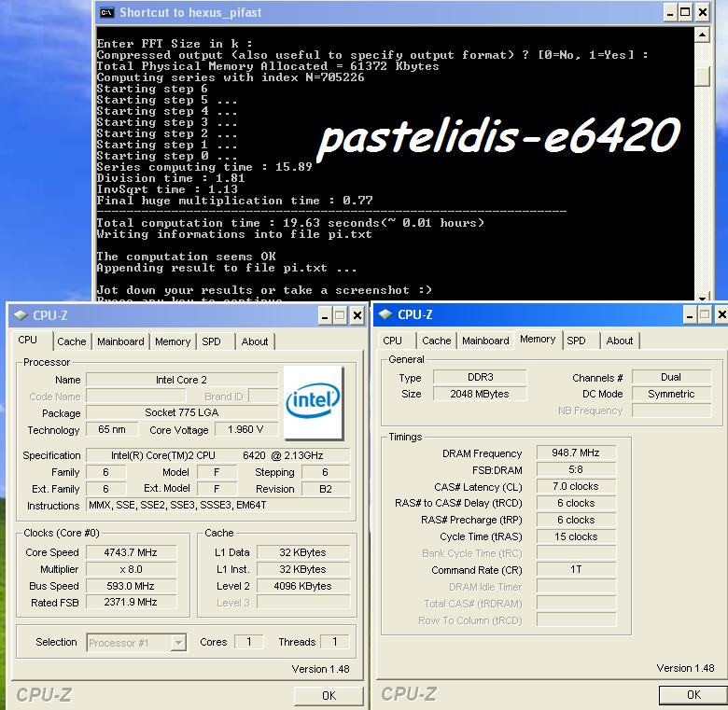Click scroll up arrow in command prompt
This screenshot has width=728, height=710.
tap(702, 35)
